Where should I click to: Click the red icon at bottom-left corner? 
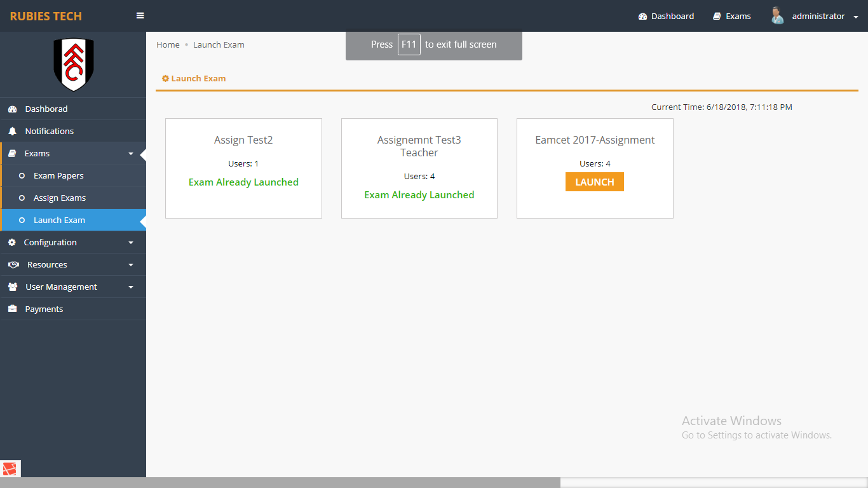tap(10, 468)
